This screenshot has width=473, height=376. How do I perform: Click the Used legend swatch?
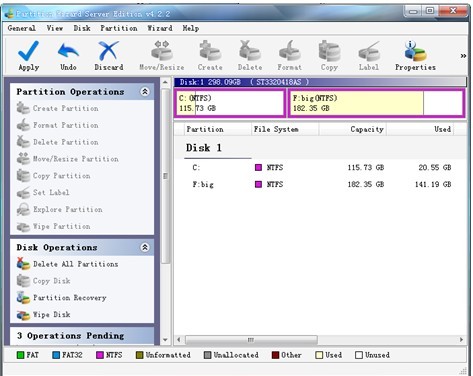(319, 355)
